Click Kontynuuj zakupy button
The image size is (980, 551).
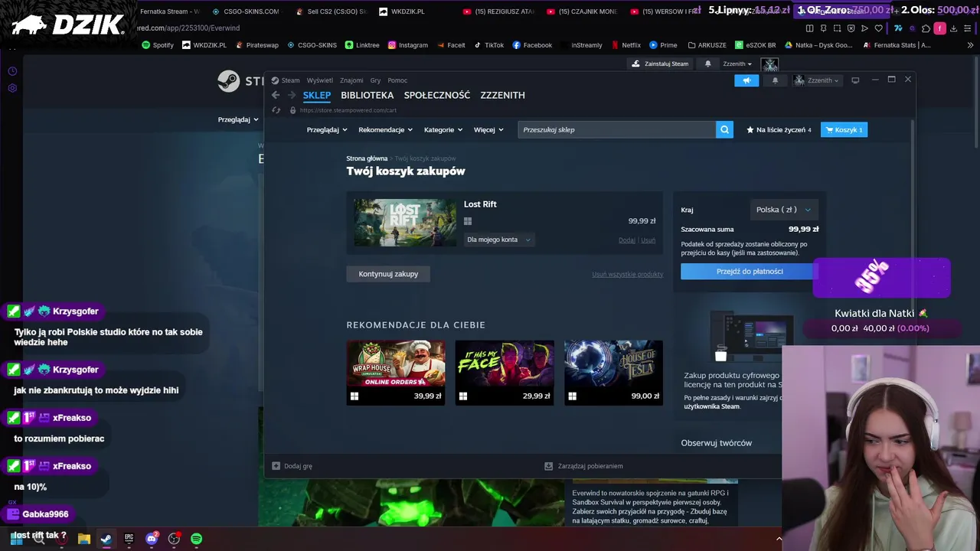tap(388, 274)
